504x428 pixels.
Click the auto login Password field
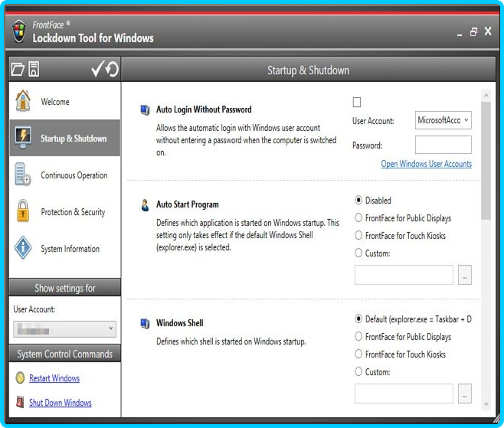(x=443, y=145)
